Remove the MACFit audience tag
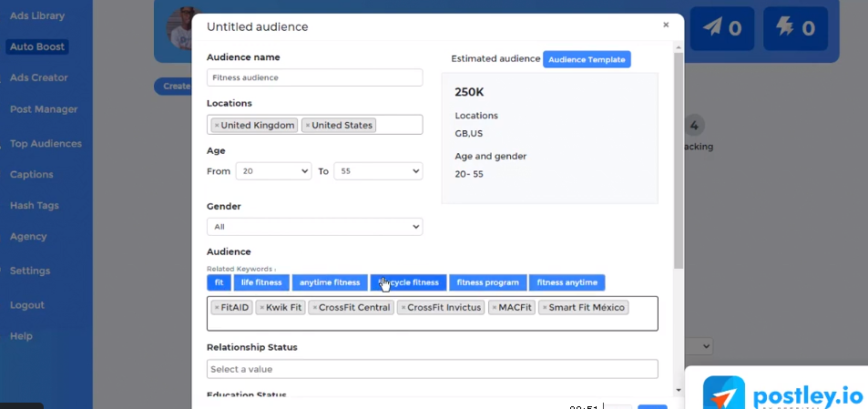This screenshot has height=409, width=868. click(x=495, y=308)
